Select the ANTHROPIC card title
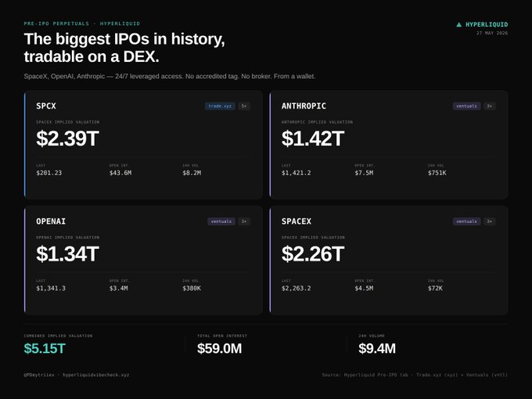The width and height of the screenshot is (532, 399). pyautogui.click(x=304, y=106)
